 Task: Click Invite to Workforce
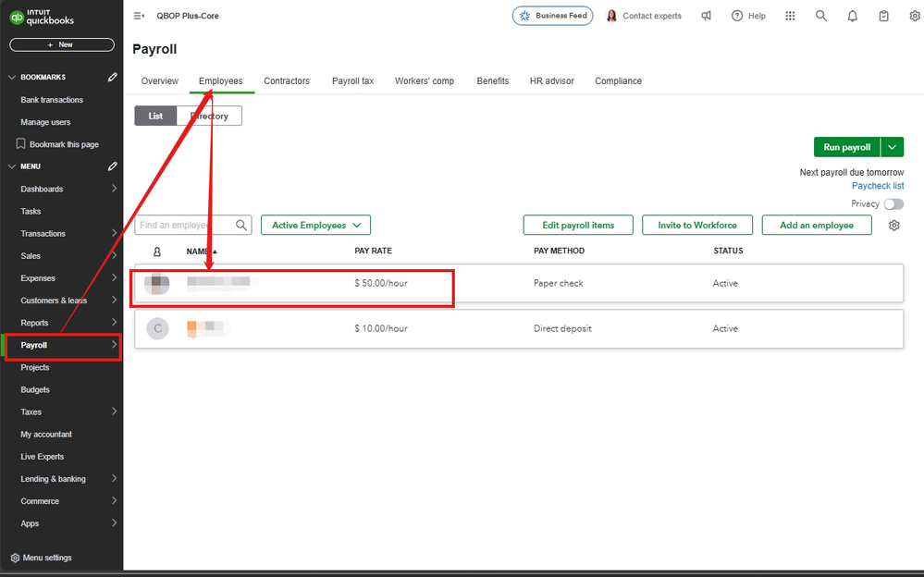coord(697,225)
